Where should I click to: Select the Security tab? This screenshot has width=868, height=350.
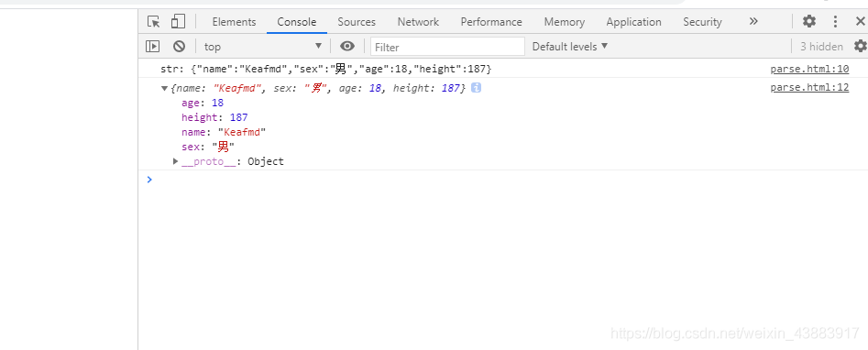tap(702, 22)
